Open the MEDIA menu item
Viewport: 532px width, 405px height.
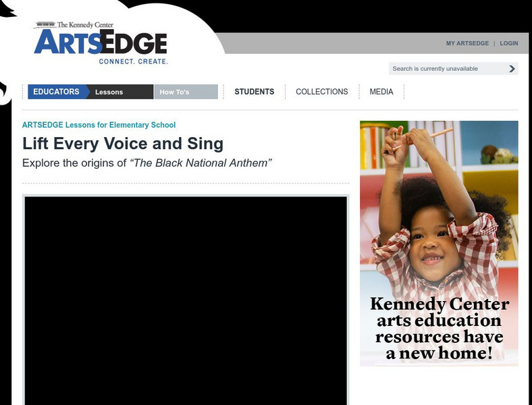(x=381, y=92)
